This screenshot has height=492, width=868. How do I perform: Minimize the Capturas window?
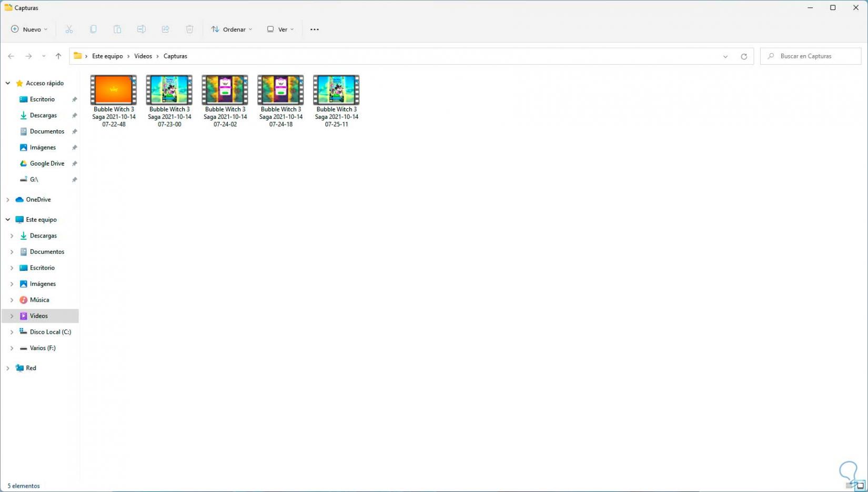tap(810, 8)
